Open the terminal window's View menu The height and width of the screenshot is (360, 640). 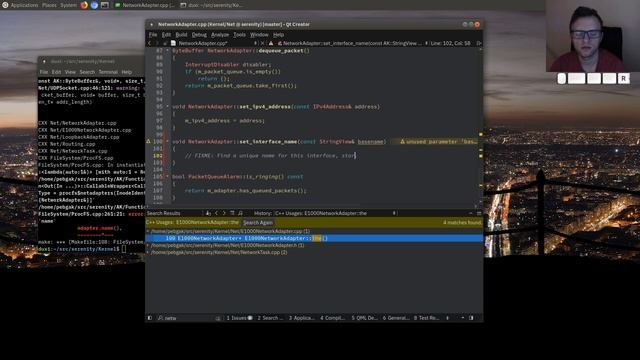[x=70, y=72]
